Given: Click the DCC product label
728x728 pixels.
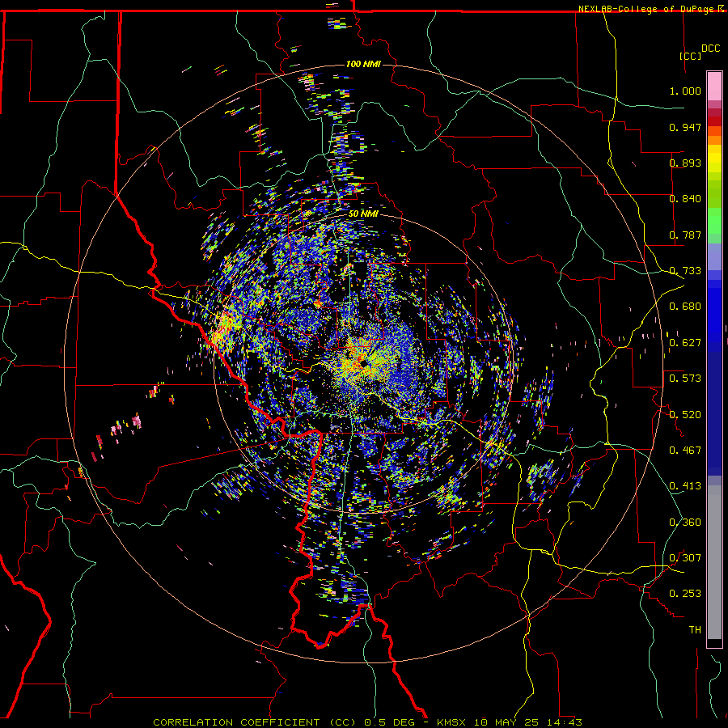Looking at the screenshot, I should (710, 49).
